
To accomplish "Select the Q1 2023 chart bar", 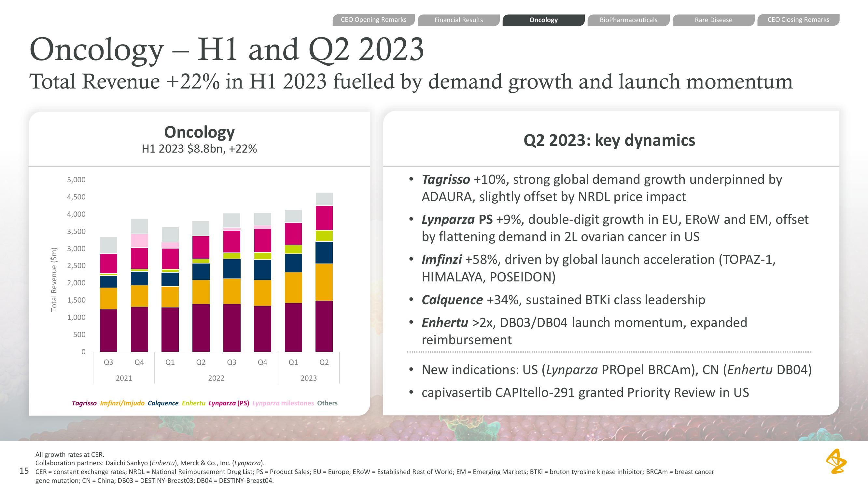I will click(293, 281).
